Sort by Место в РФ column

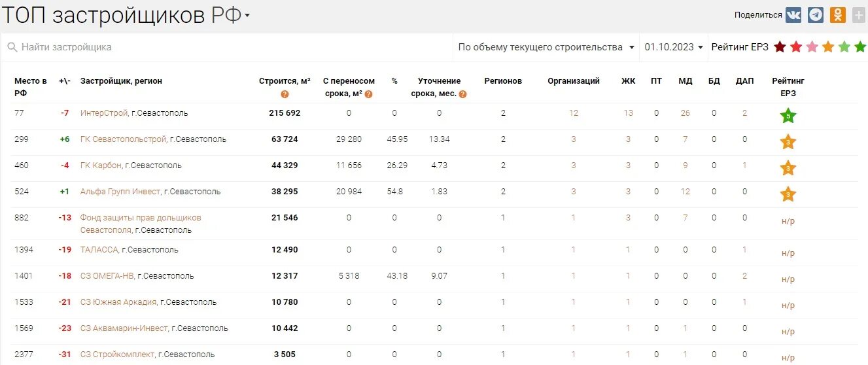coord(31,87)
